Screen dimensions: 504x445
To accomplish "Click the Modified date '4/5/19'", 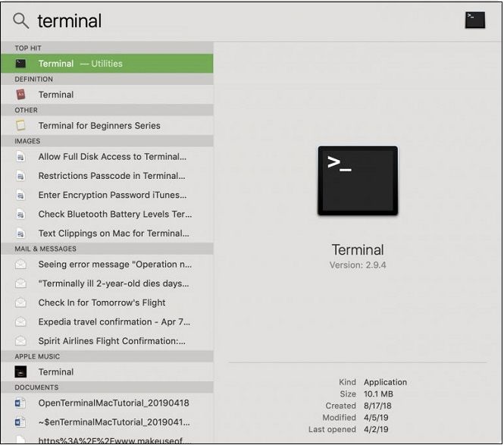I will point(376,418).
